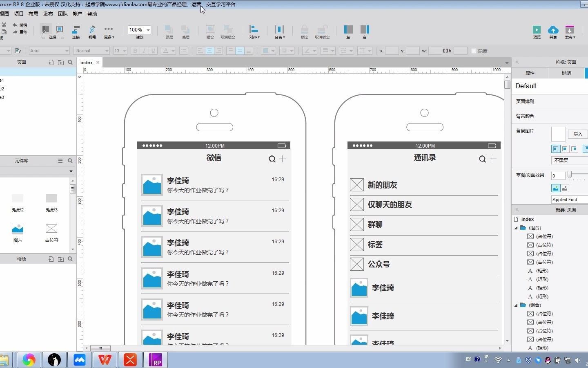588x368 pixels.
Task: Search pages in 页面 panel
Action: 70,63
